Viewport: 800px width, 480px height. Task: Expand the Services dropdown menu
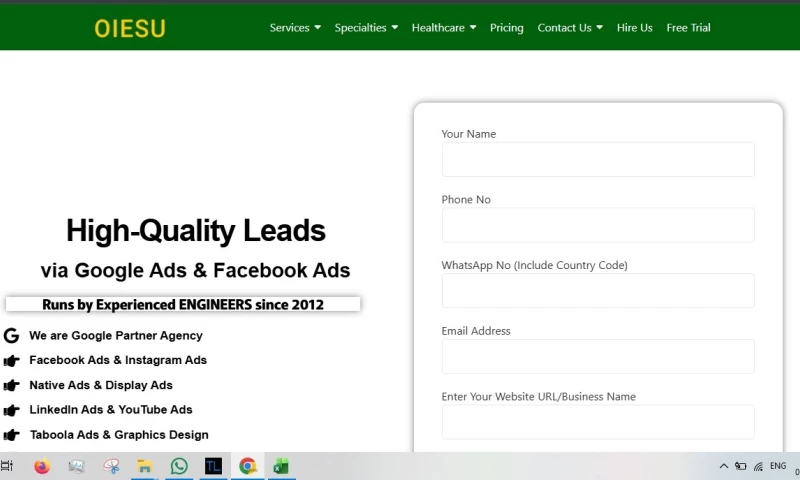(295, 28)
